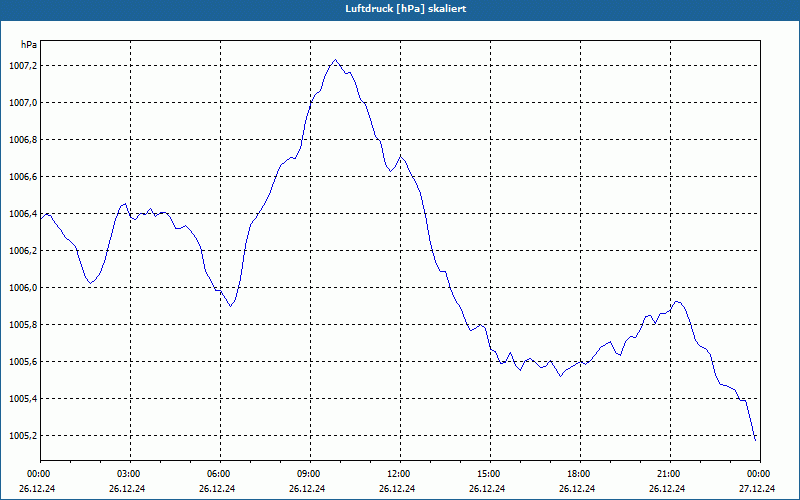This screenshot has height=500, width=800.
Task: Click the 09:00 time axis label
Action: coord(310,474)
